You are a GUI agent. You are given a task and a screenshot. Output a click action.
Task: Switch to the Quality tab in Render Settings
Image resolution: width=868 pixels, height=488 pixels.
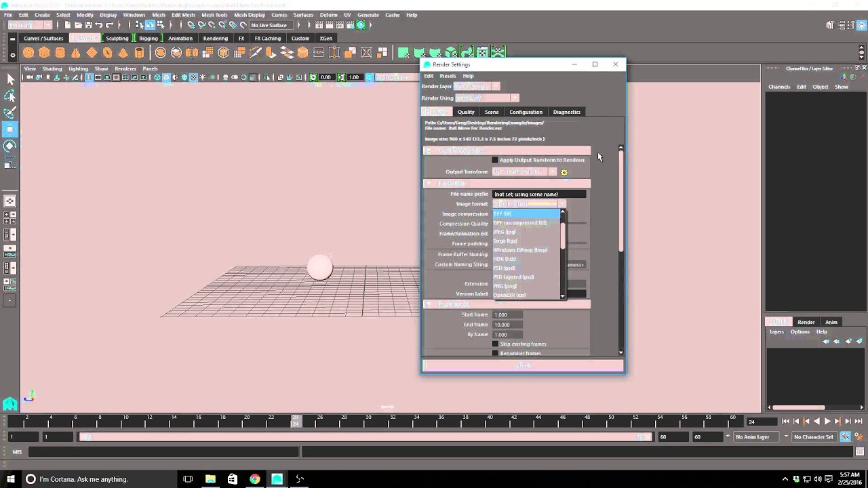click(466, 112)
